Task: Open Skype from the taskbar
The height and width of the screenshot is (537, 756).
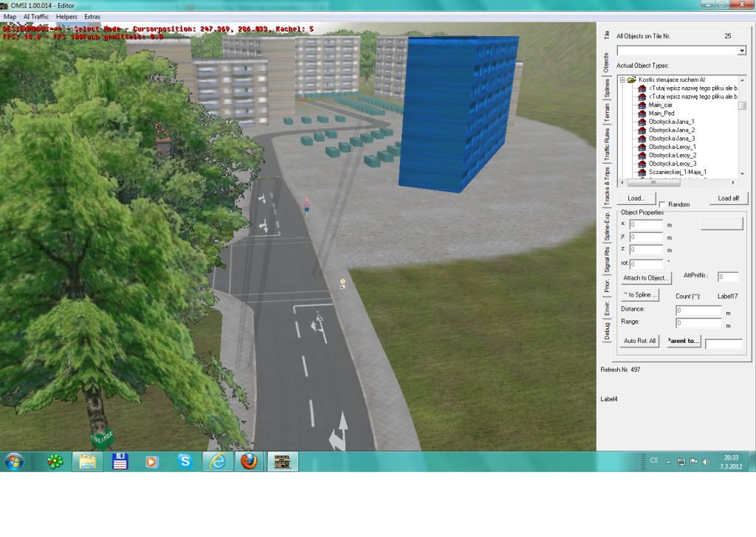Action: point(185,461)
